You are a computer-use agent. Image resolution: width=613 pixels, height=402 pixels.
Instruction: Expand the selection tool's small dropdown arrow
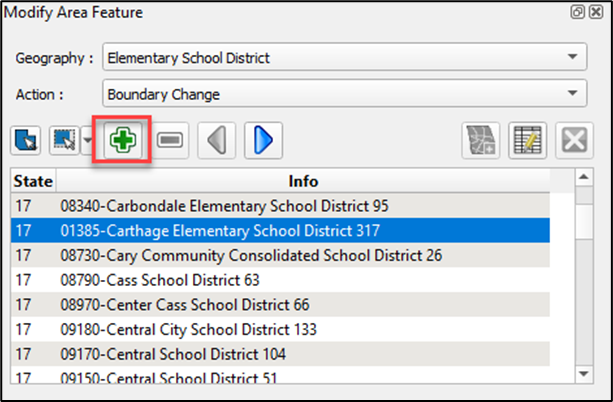(88, 142)
